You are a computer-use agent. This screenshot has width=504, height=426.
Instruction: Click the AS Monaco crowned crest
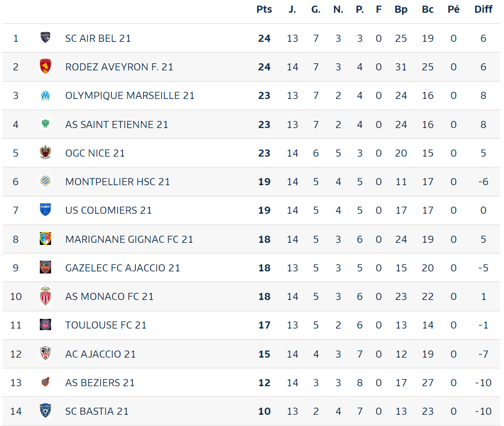point(45,296)
